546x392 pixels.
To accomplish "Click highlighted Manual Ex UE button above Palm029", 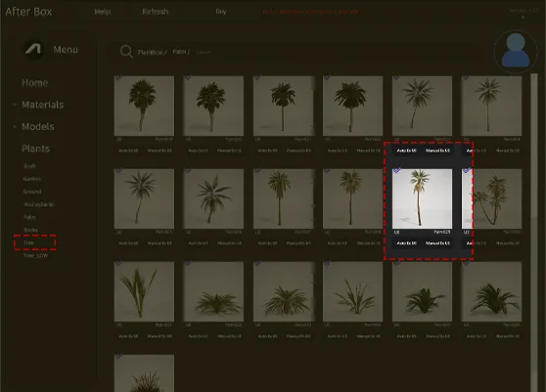I will [437, 151].
